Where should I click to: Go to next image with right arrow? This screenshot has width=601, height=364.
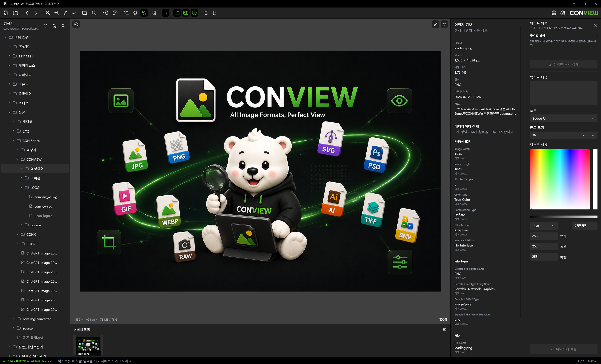click(x=36, y=13)
